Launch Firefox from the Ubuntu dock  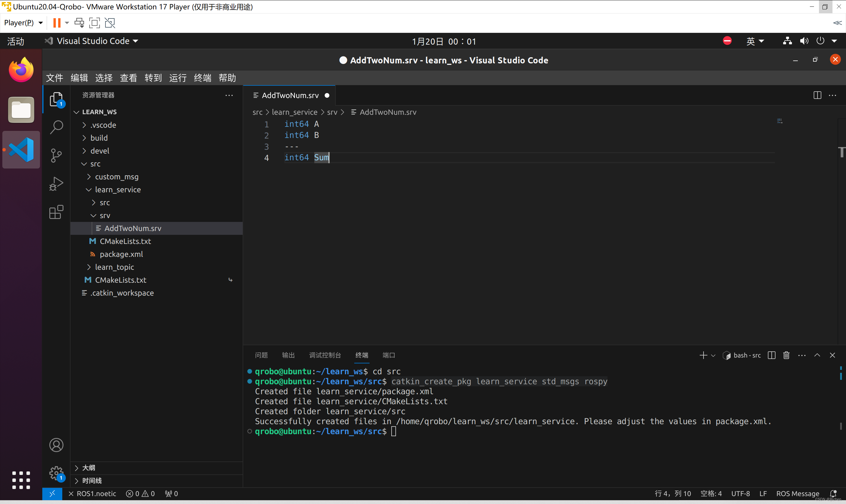(21, 70)
